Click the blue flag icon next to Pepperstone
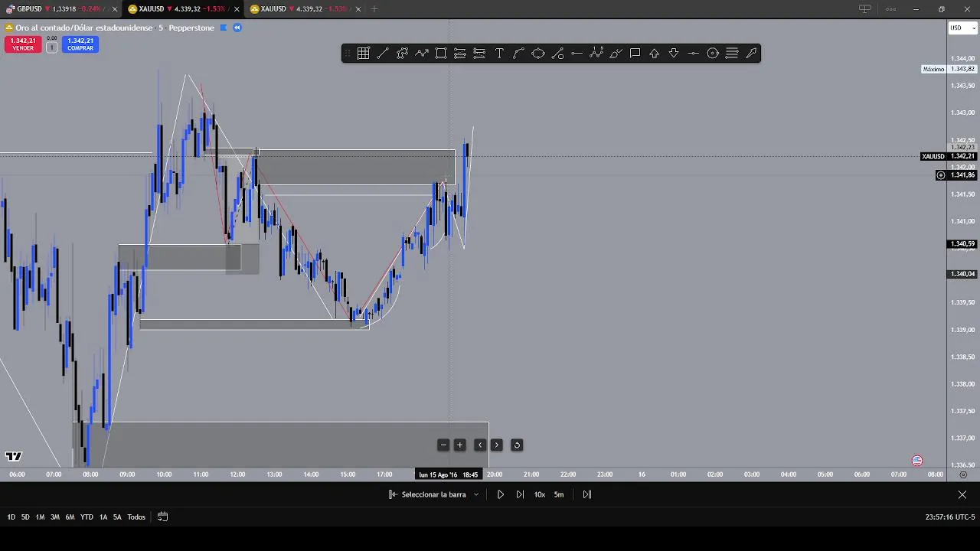This screenshot has width=980, height=551. pyautogui.click(x=224, y=28)
